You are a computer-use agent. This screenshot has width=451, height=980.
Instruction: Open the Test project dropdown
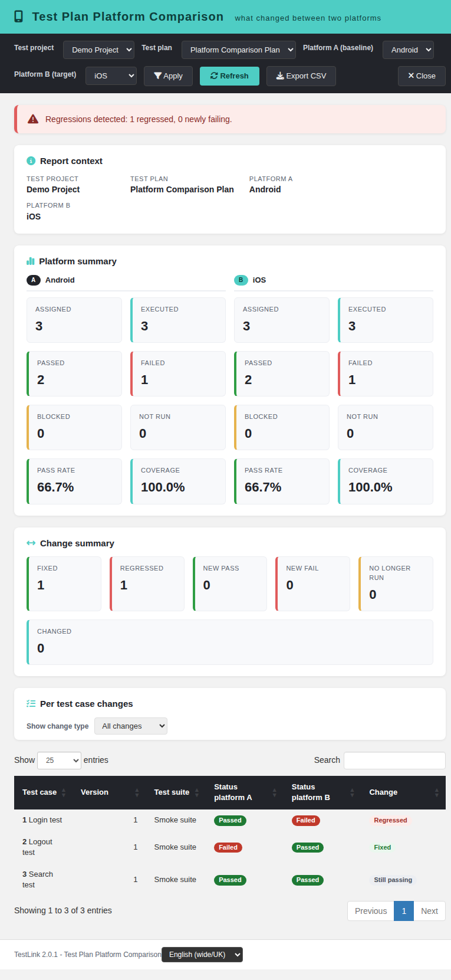(x=98, y=50)
